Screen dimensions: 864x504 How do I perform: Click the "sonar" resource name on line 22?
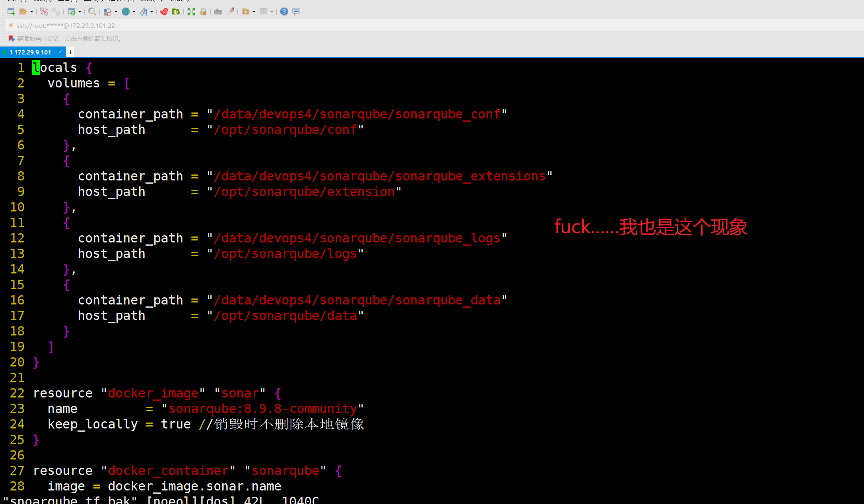[x=240, y=393]
